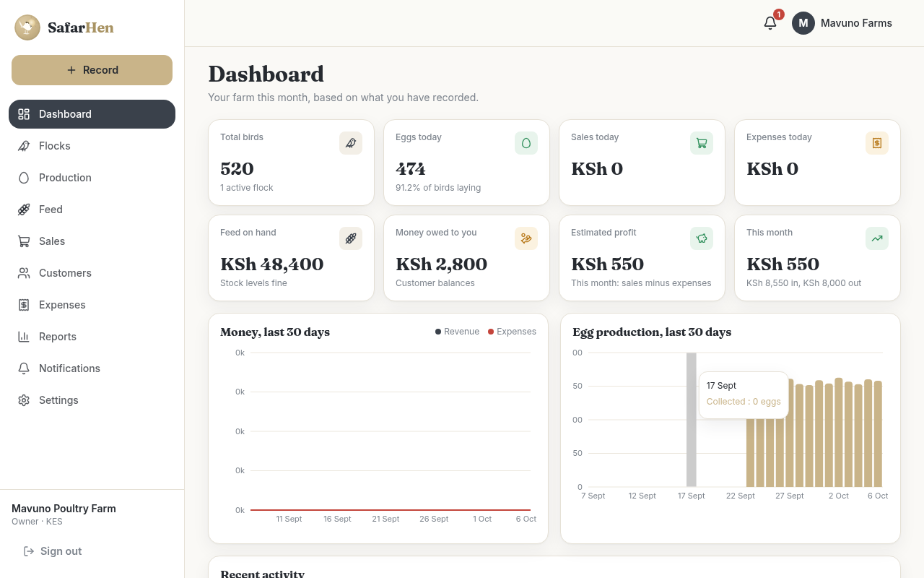
Task: Click the Money, last 30 days heading
Action: (275, 332)
